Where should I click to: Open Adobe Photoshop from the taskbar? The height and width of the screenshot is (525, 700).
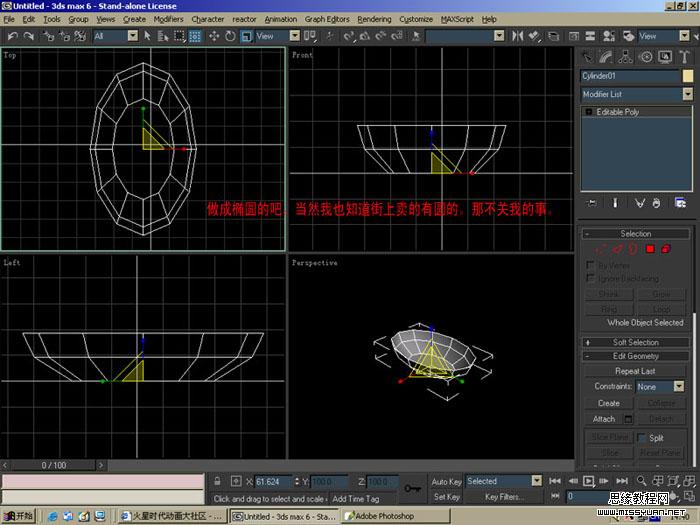coord(396,517)
